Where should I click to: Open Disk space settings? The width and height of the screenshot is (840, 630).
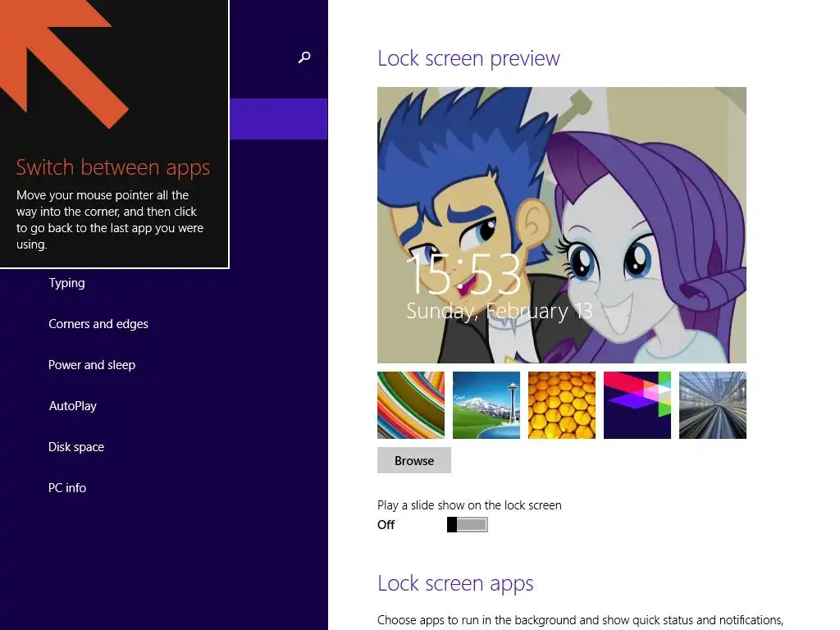[x=76, y=447]
